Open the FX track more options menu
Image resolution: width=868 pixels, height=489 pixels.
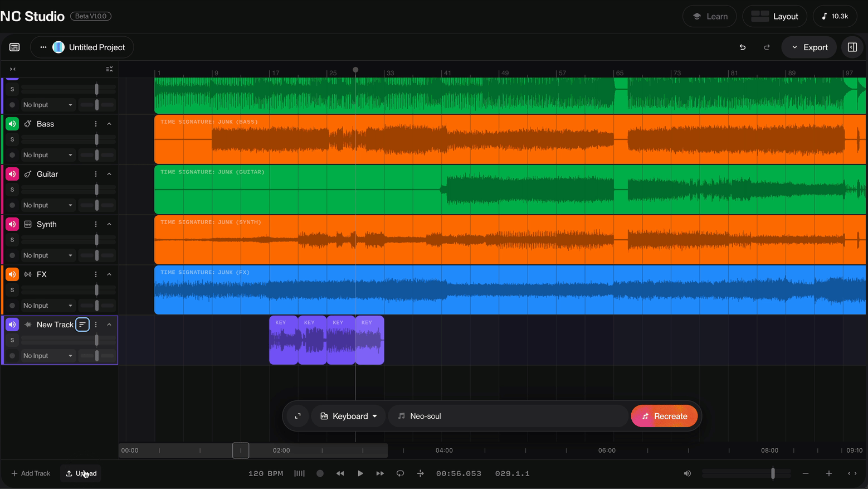(96, 274)
